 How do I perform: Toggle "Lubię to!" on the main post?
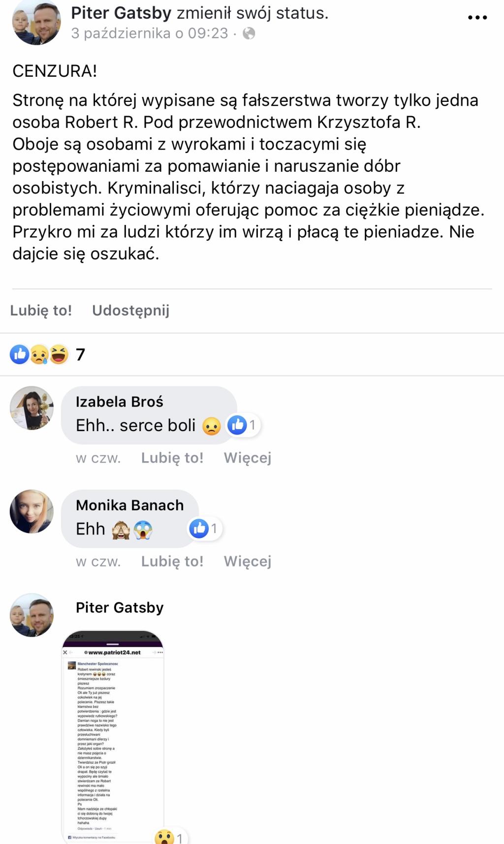[41, 311]
